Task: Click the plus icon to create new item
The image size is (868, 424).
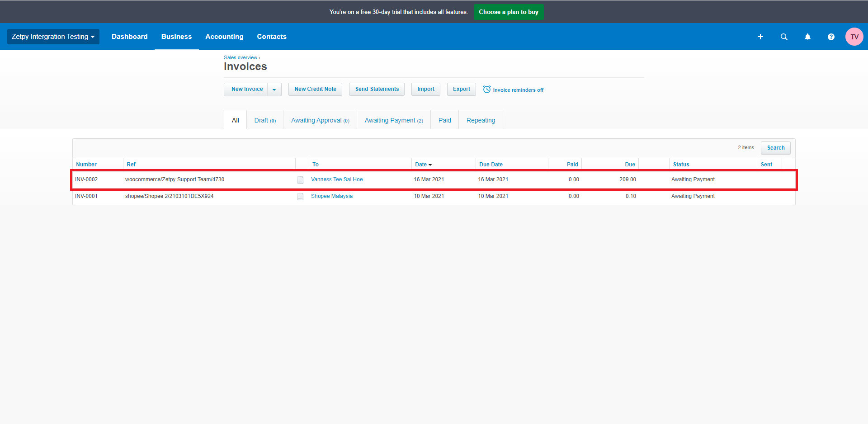Action: [760, 37]
